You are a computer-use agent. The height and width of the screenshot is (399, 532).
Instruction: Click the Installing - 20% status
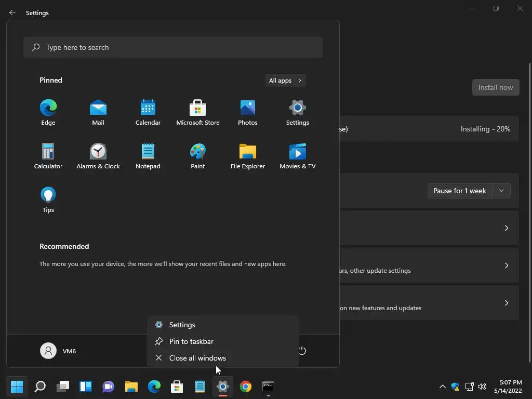pyautogui.click(x=485, y=129)
